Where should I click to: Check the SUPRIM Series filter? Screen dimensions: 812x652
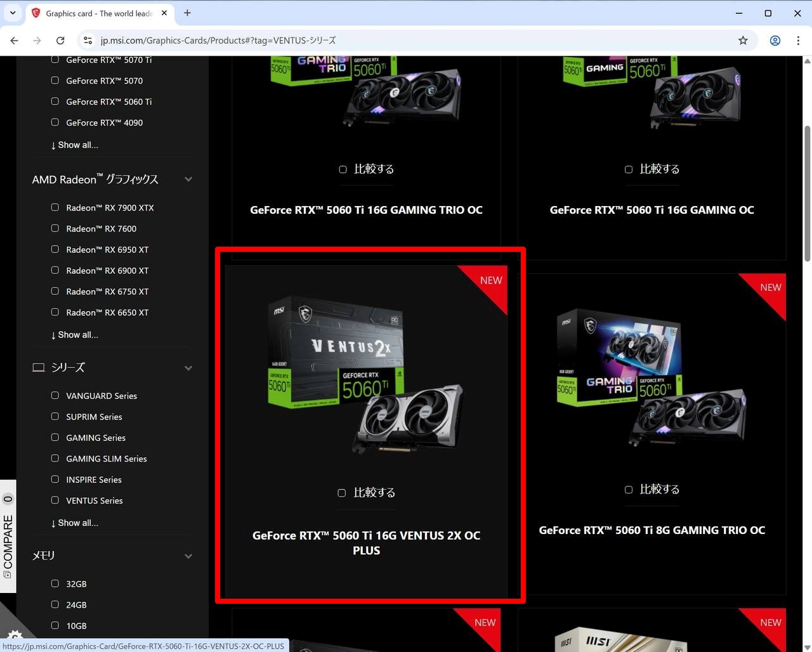click(x=55, y=416)
